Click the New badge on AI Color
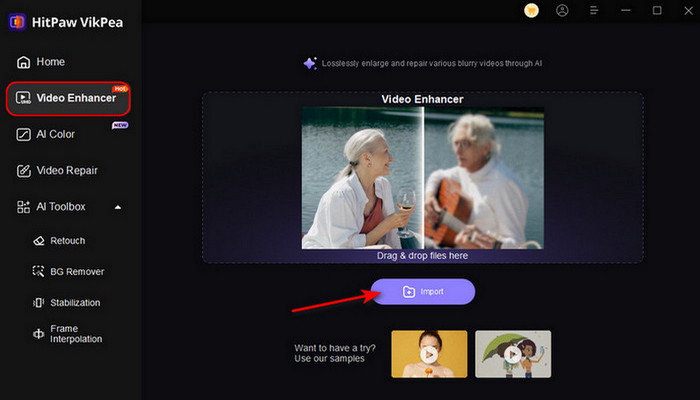 click(x=120, y=125)
